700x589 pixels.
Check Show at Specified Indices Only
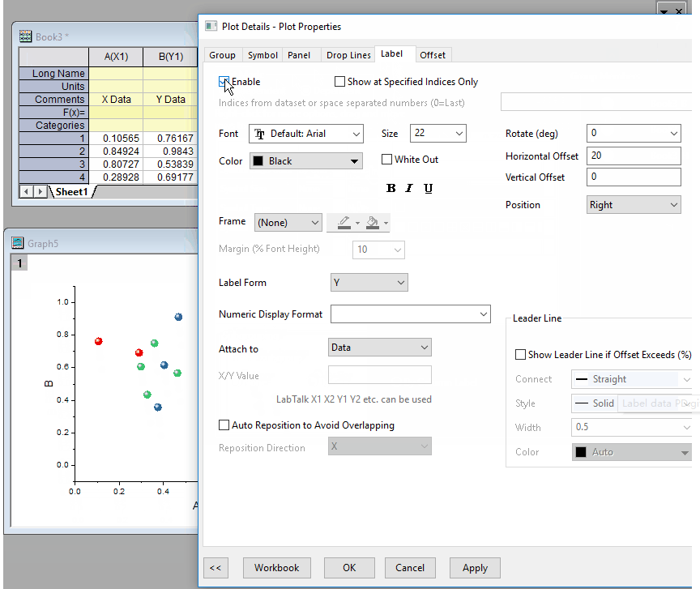pos(339,82)
